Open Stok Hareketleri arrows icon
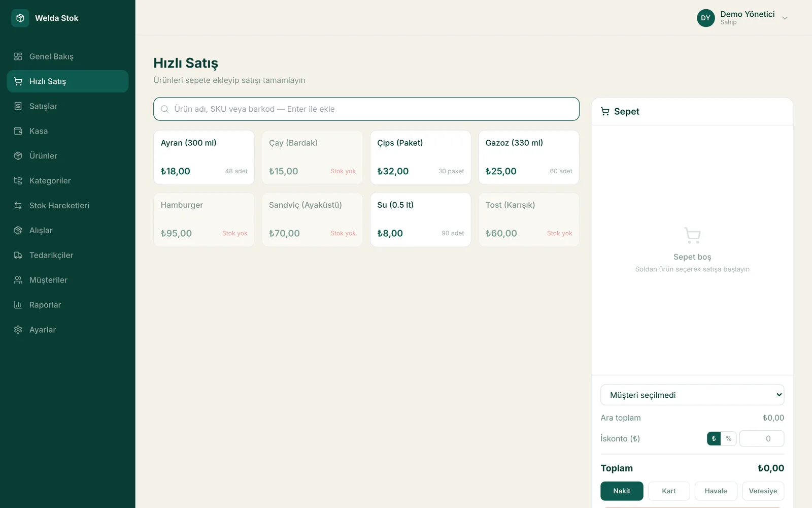 coord(18,206)
